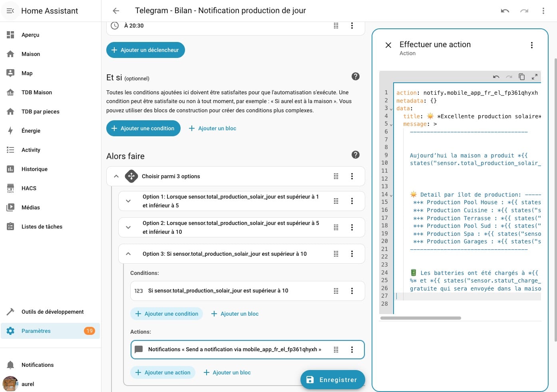Image resolution: width=557 pixels, height=392 pixels.
Task: Go back using the arrow in header
Action: tap(116, 11)
